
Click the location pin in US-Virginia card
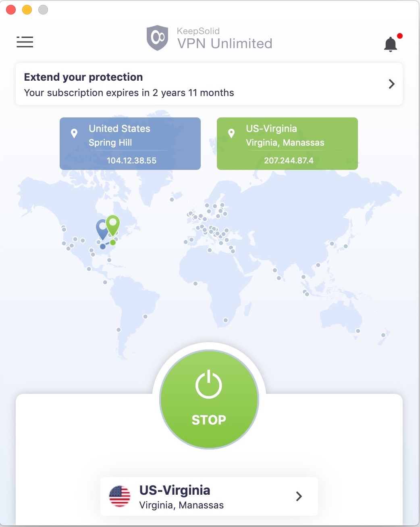(231, 133)
